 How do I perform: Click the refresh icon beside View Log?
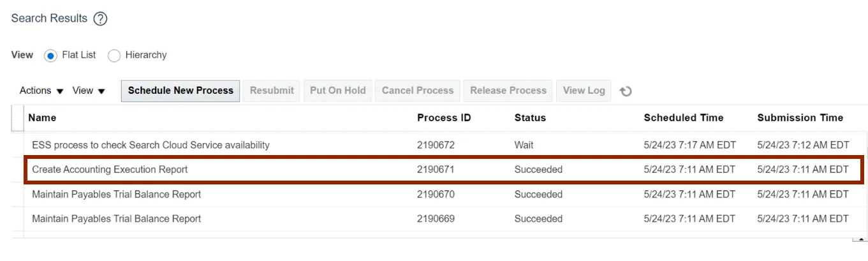pyautogui.click(x=626, y=91)
